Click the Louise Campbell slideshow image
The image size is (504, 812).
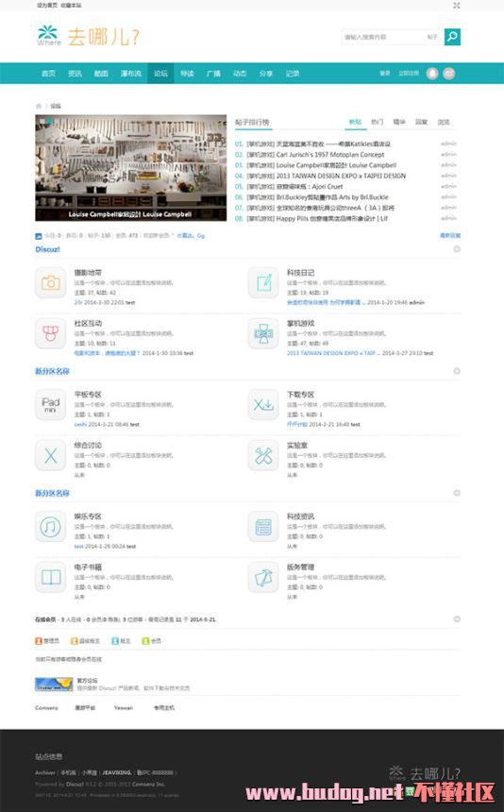pyautogui.click(x=131, y=168)
